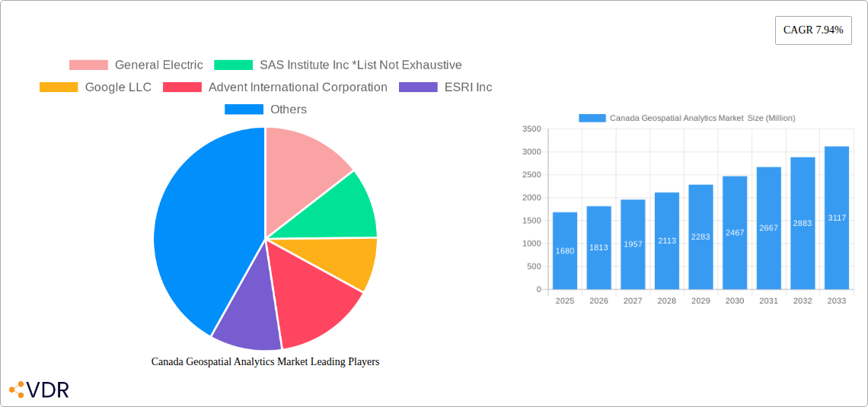
Task: Click the Google LLC legend label
Action: point(118,87)
